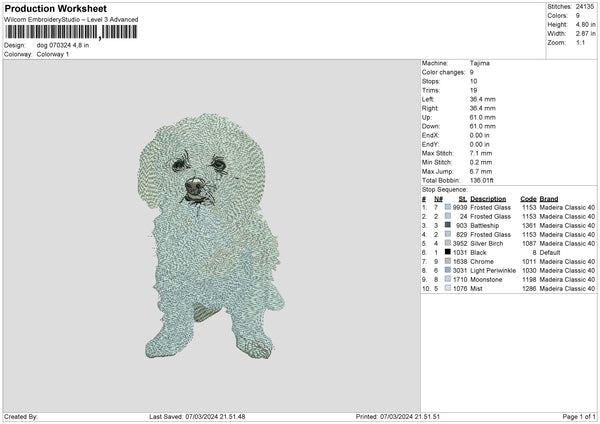Screen dimensions: 600x424
Task: Click the Max Stitch value "7.1 mm"
Action: click(x=481, y=153)
